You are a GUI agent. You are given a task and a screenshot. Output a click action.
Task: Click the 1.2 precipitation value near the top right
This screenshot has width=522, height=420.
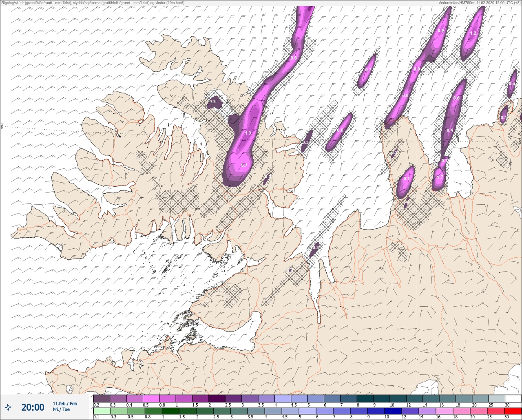(473, 33)
